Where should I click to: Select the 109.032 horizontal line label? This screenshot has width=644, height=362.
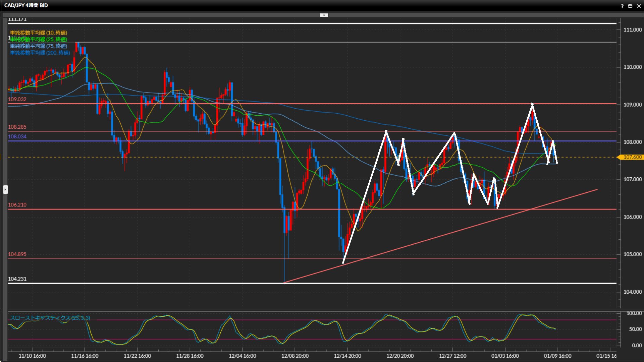tap(17, 99)
